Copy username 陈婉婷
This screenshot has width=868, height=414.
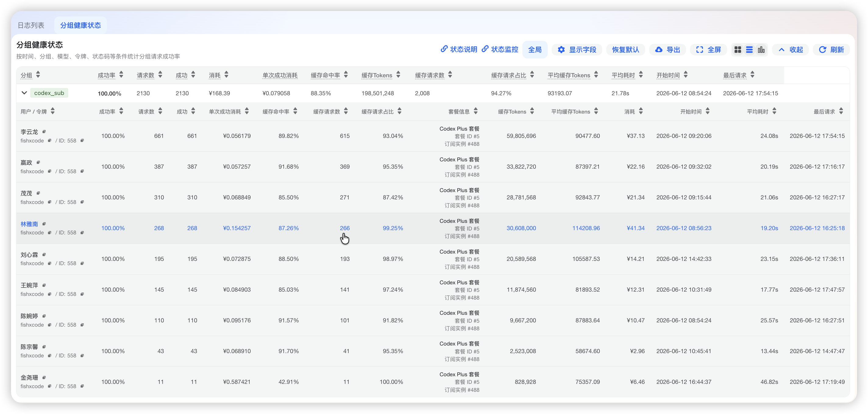click(x=44, y=316)
